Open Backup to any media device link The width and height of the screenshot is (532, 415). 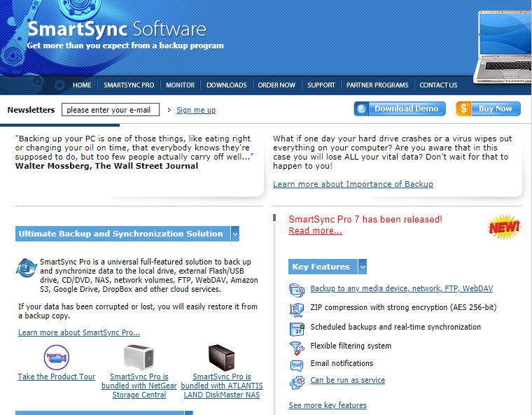(x=401, y=288)
